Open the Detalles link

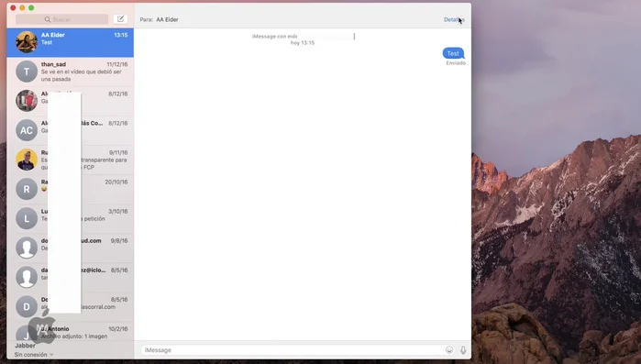tap(454, 19)
